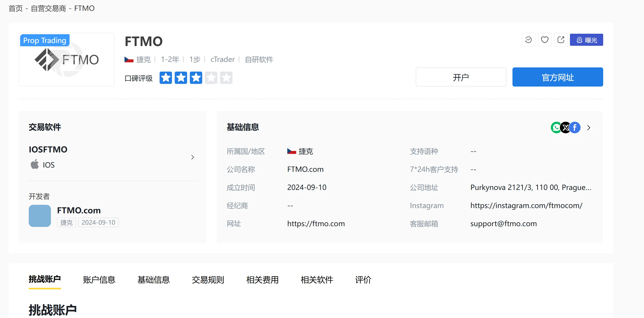Open 自营交易商 breadcrumb link
This screenshot has height=318, width=644.
[x=48, y=8]
